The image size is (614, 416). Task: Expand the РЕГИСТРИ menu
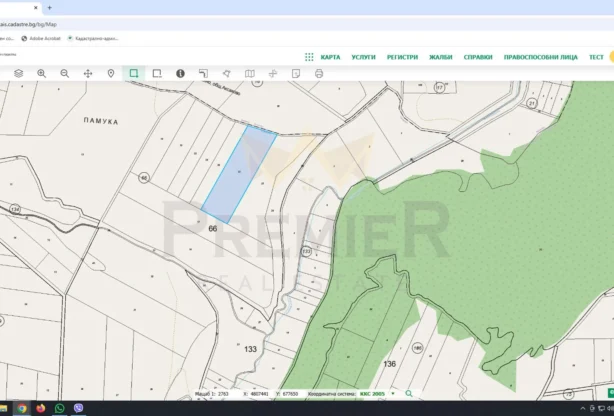402,57
